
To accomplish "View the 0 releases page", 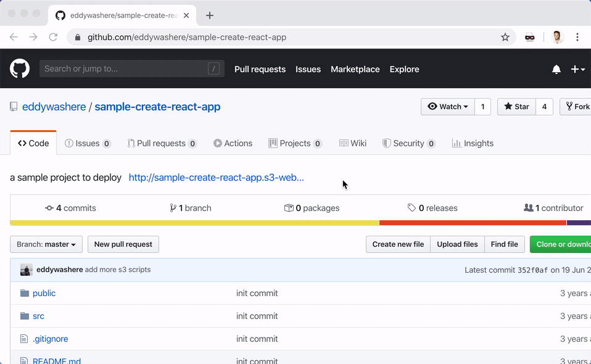I will click(x=432, y=208).
